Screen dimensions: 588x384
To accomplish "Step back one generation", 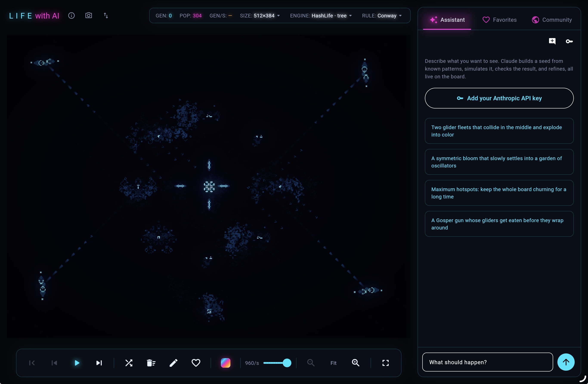I will click(x=54, y=363).
